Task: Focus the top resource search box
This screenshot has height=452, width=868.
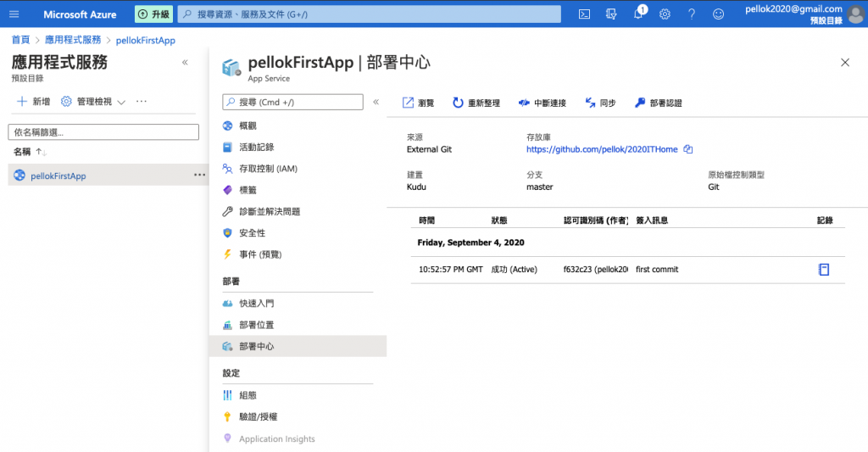Action: pyautogui.click(x=370, y=14)
